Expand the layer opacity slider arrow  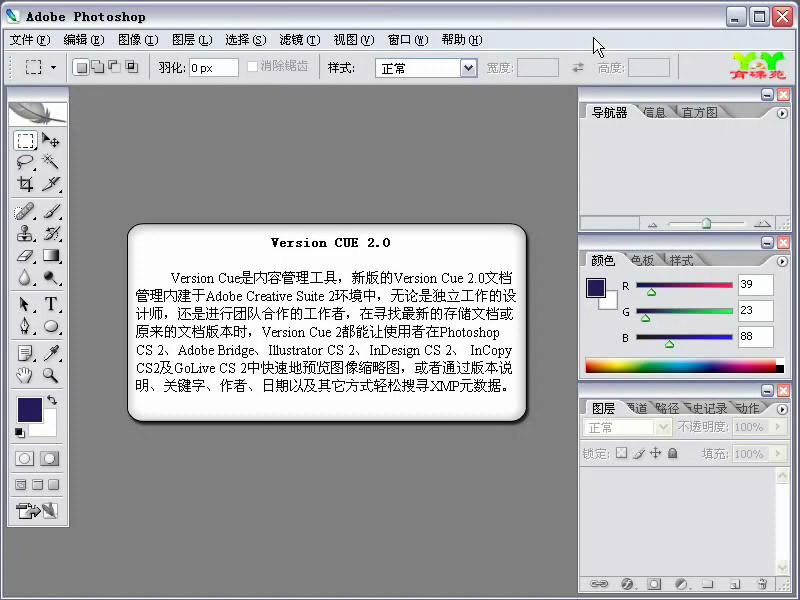tap(778, 427)
